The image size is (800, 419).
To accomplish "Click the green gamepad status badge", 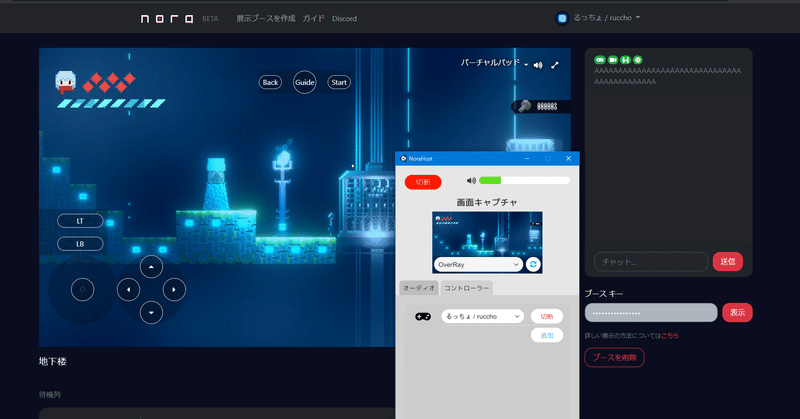I will point(599,60).
